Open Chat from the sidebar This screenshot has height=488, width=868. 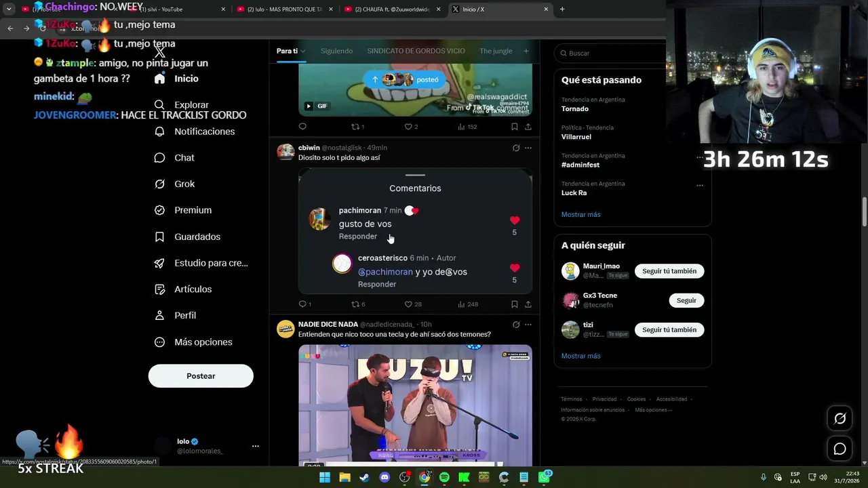coord(174,158)
